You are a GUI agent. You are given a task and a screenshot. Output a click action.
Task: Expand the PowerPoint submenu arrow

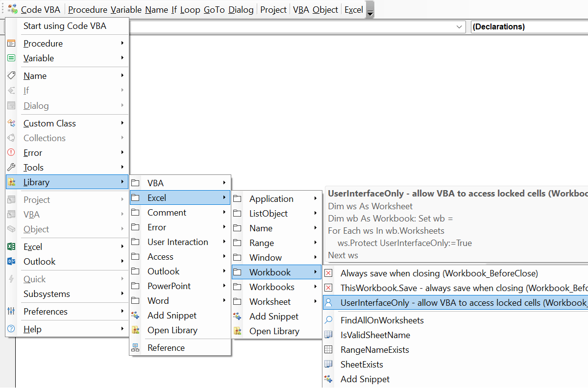224,286
